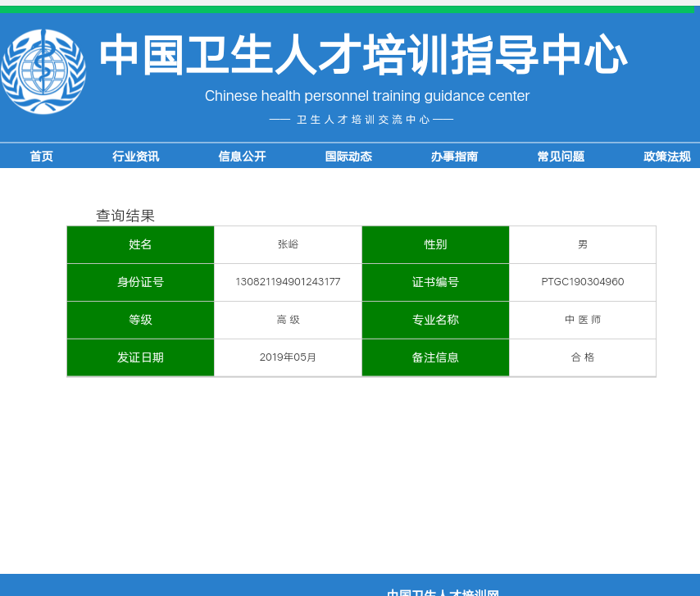
Task: Click the gender value 男
Action: tap(583, 244)
